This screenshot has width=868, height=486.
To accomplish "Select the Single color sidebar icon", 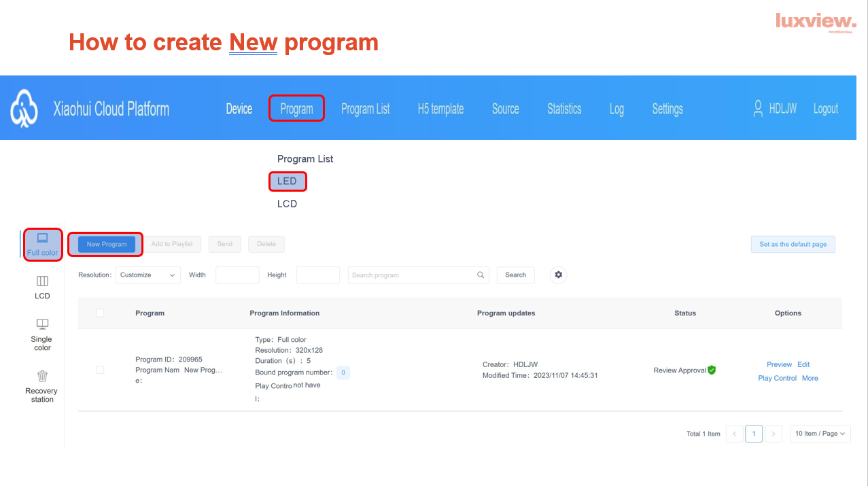I will [42, 325].
